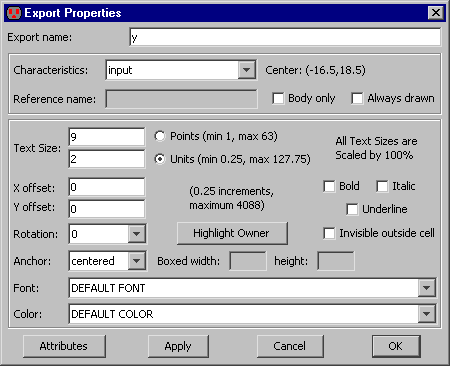Click the OK button
Screen dimensions: 450x366
pos(396,346)
